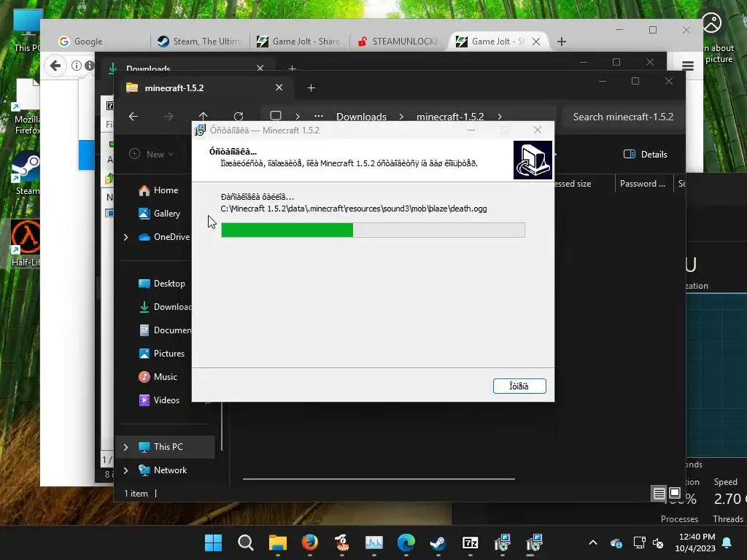Switch to the first Game Jolt - Share tab

[x=298, y=42]
